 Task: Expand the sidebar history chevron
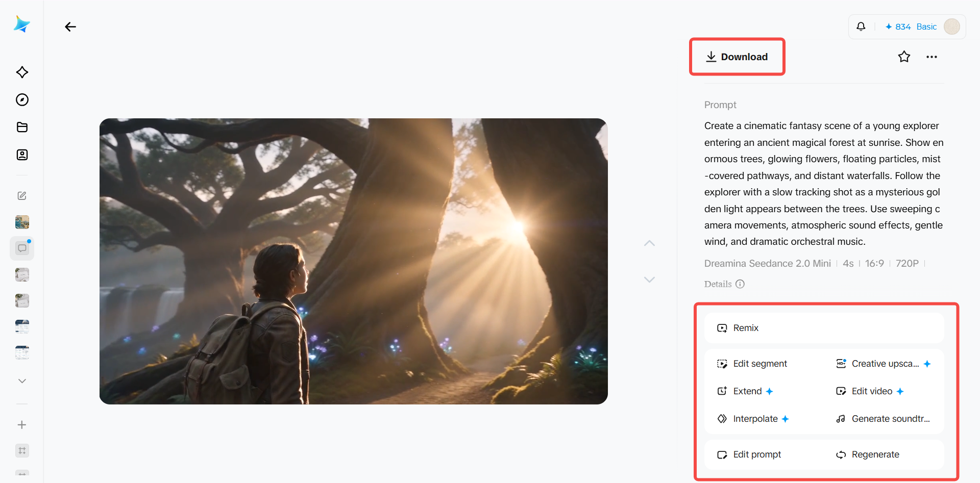(22, 381)
